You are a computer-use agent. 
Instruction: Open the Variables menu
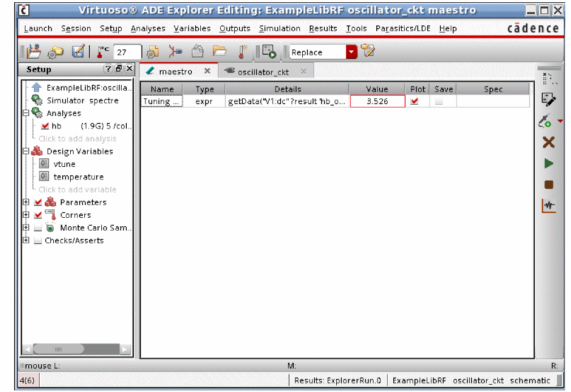(192, 28)
